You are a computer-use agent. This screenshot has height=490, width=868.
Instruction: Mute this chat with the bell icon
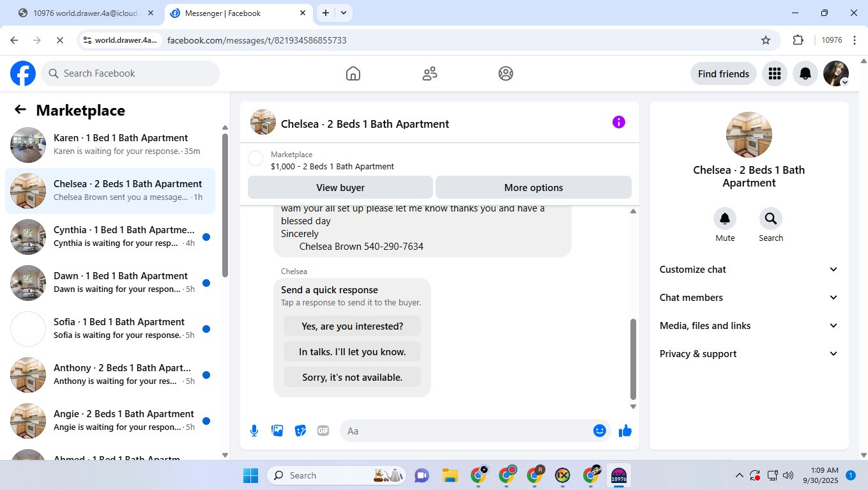725,218
